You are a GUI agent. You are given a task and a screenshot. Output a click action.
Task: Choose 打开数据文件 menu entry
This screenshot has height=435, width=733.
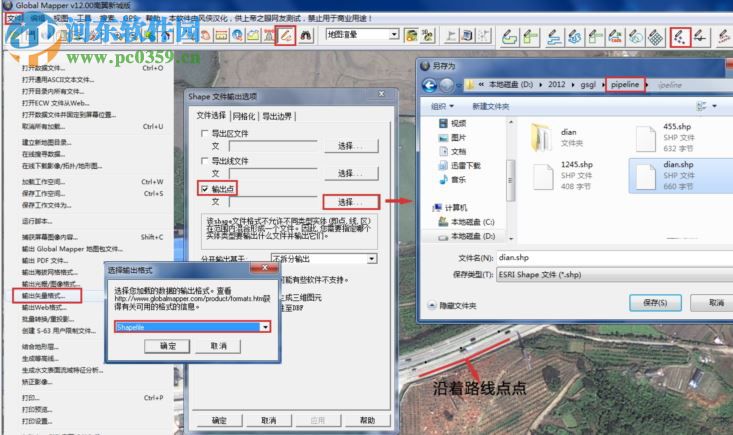(43, 68)
